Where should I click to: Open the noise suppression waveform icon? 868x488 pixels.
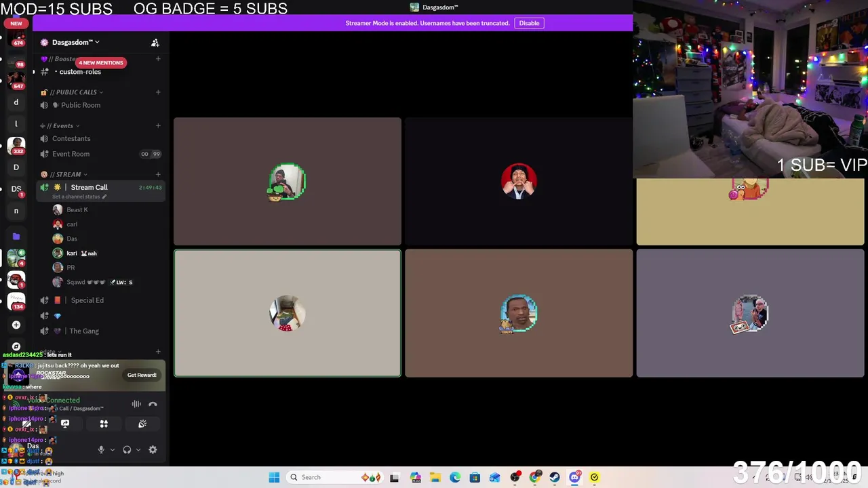coord(136,404)
